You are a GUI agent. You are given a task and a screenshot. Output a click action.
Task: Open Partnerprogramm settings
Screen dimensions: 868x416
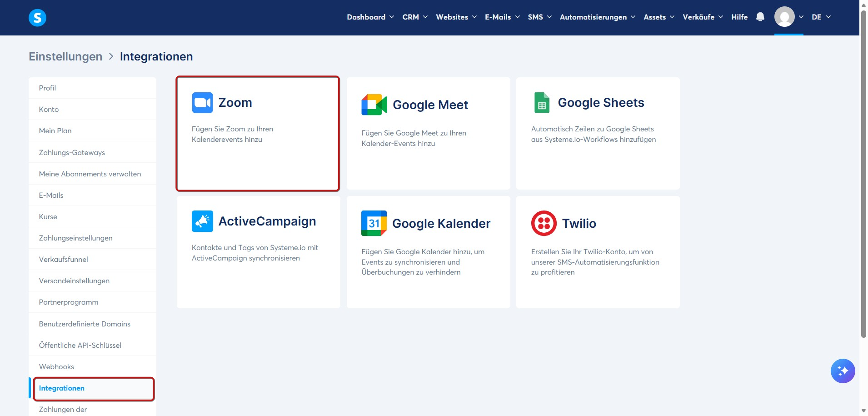point(92,302)
